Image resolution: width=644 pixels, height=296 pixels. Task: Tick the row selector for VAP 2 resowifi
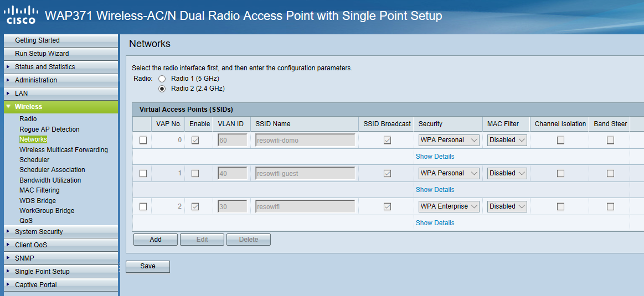pyautogui.click(x=143, y=206)
